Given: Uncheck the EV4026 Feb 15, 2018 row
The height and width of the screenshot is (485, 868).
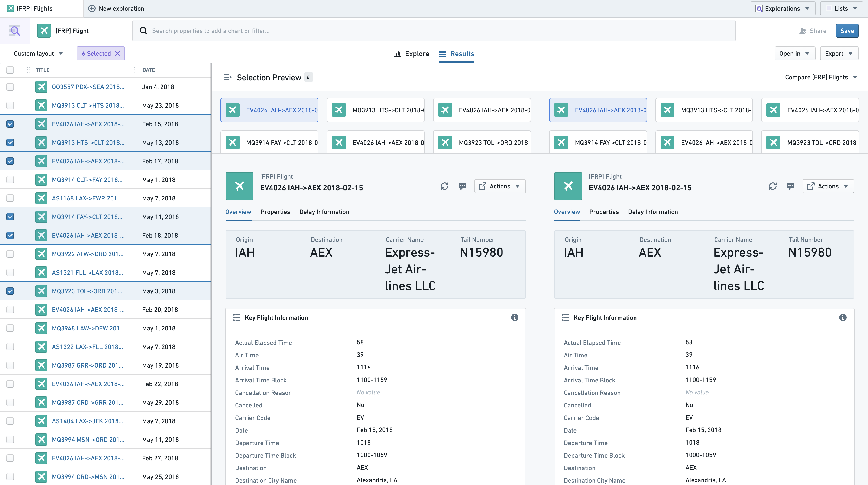Looking at the screenshot, I should [x=10, y=124].
